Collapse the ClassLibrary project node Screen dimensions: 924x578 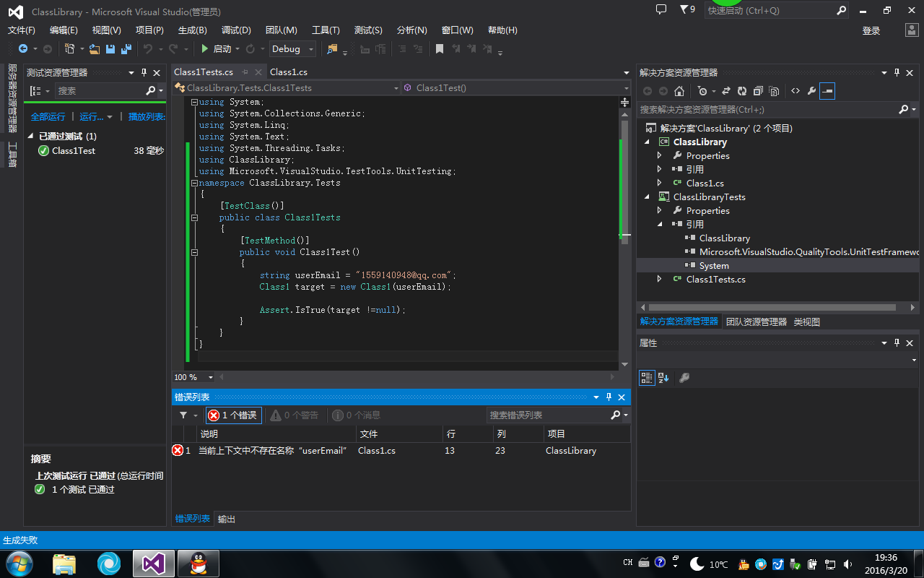point(648,142)
